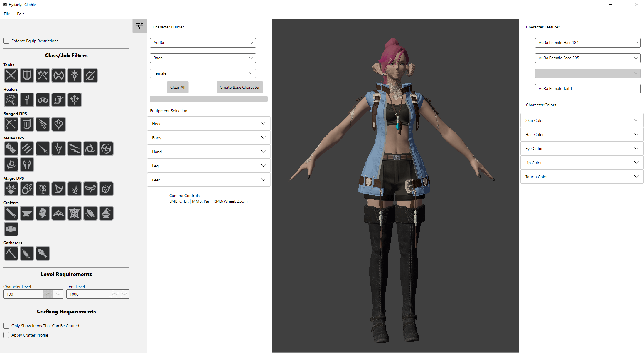Enable the Enforce Equip Restrictions checkbox
The width and height of the screenshot is (644, 353).
point(6,41)
